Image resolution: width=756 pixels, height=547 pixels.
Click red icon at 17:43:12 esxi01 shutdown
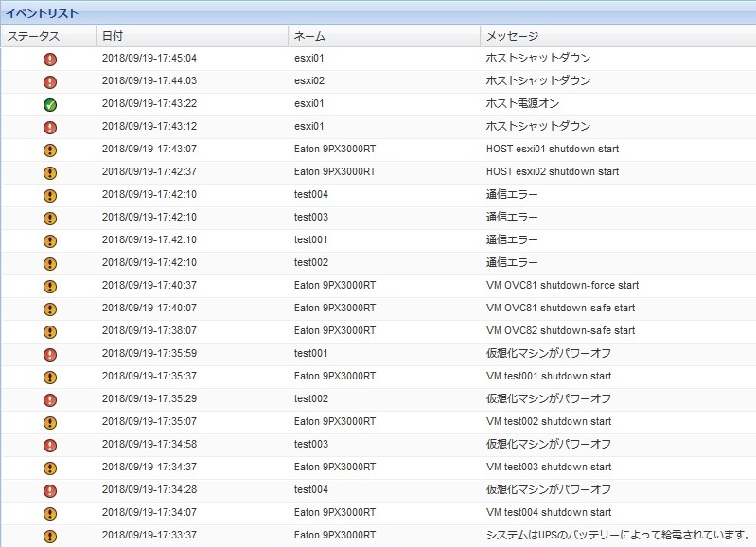(50, 127)
